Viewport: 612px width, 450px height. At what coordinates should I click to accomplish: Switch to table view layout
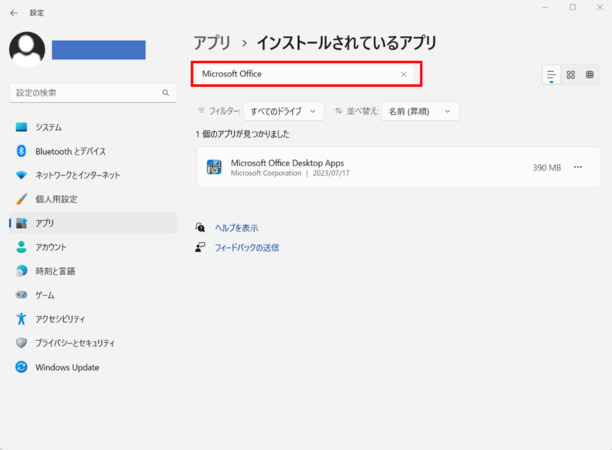point(590,75)
